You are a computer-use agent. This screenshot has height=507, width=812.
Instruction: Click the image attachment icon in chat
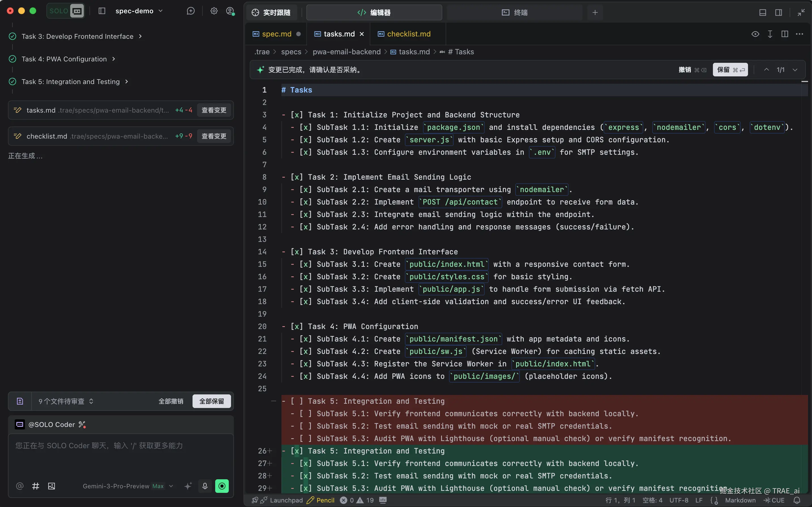point(51,486)
